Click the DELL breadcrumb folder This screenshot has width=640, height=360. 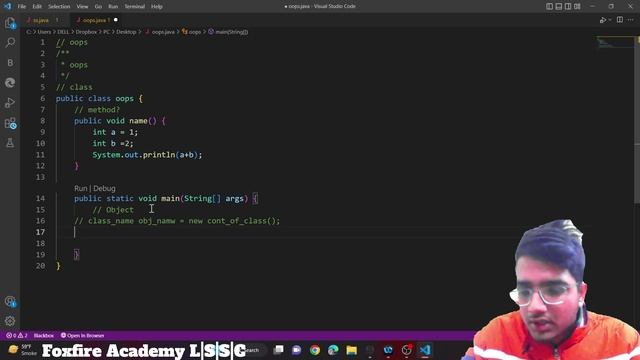pos(63,32)
